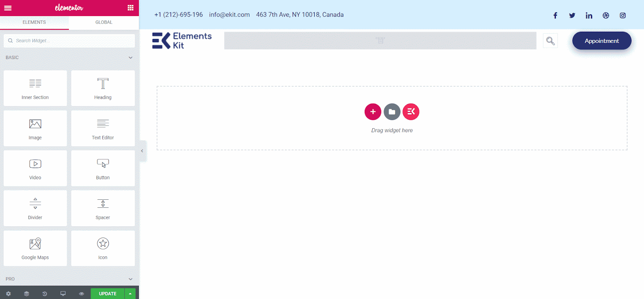This screenshot has height=299, width=644.
Task: Open the Instagram social icon
Action: point(623,15)
